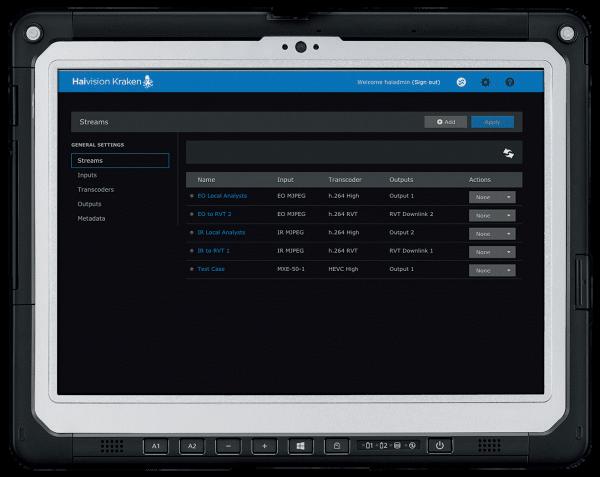
Task: Click the Transcoder column header
Action: click(x=345, y=180)
